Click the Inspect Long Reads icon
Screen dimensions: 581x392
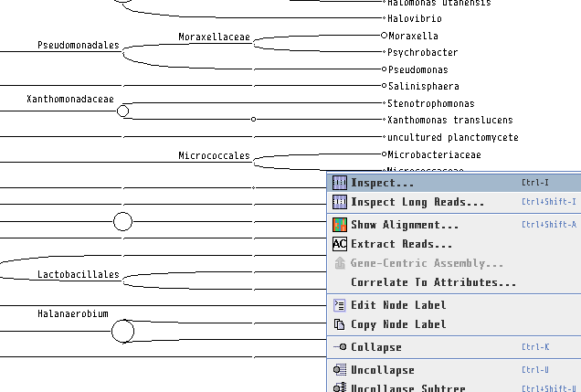[x=340, y=202]
